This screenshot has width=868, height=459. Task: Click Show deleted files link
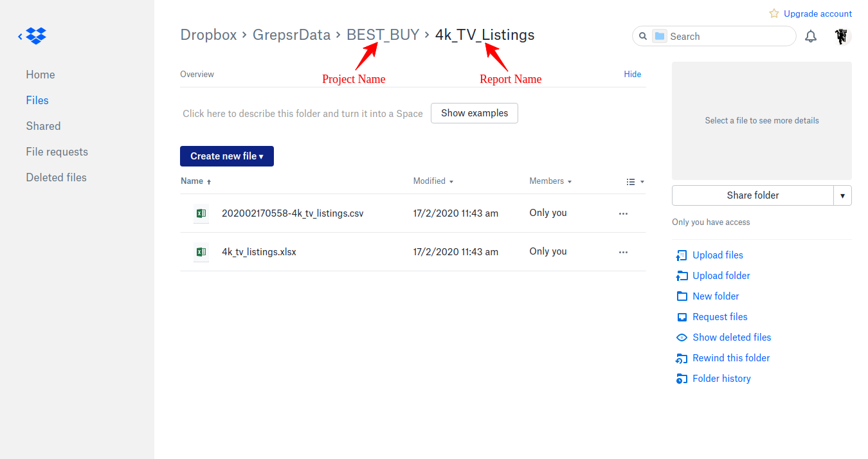pyautogui.click(x=732, y=337)
